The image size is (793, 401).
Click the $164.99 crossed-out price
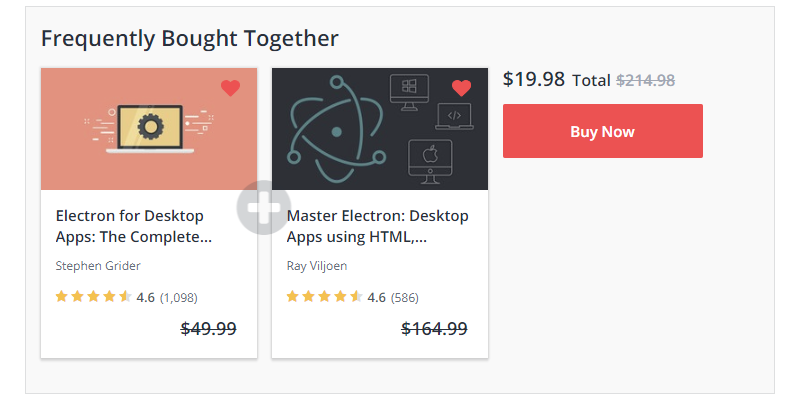(434, 328)
